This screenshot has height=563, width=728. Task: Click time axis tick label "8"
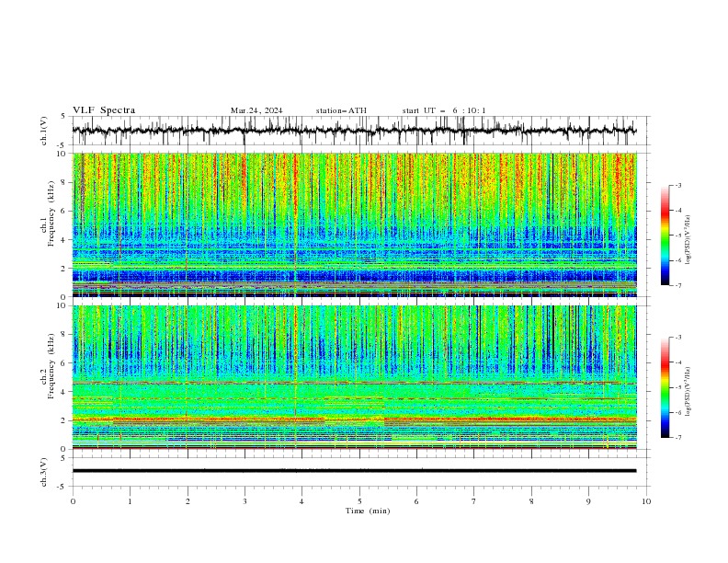click(x=531, y=501)
